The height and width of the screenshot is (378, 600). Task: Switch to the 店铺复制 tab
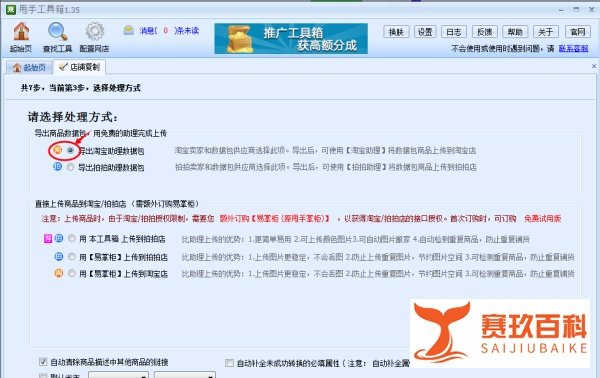(x=80, y=67)
